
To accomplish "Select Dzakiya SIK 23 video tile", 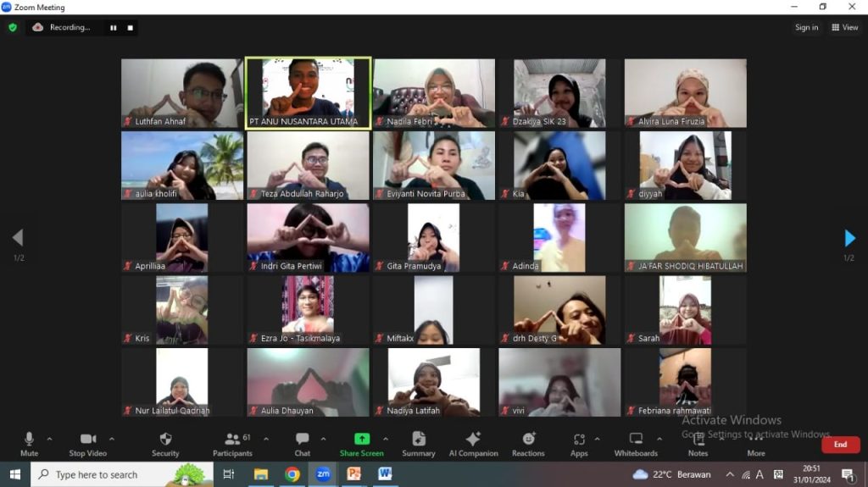I will pos(559,93).
